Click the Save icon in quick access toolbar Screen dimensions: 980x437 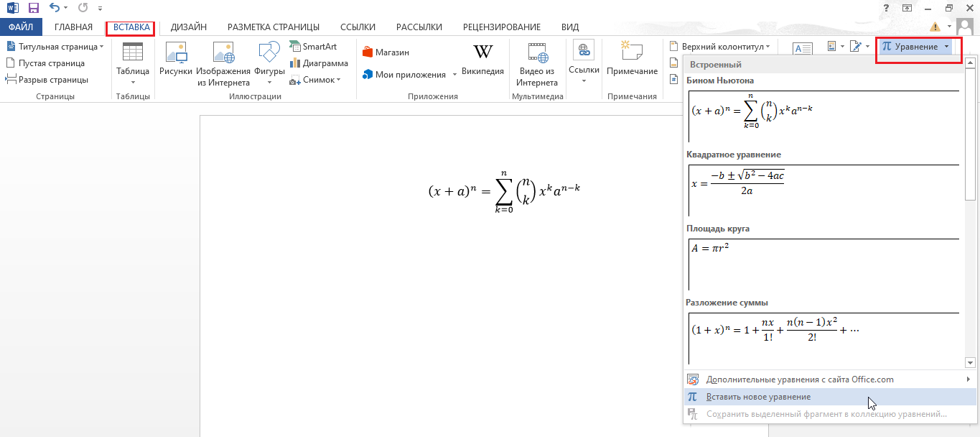34,9
